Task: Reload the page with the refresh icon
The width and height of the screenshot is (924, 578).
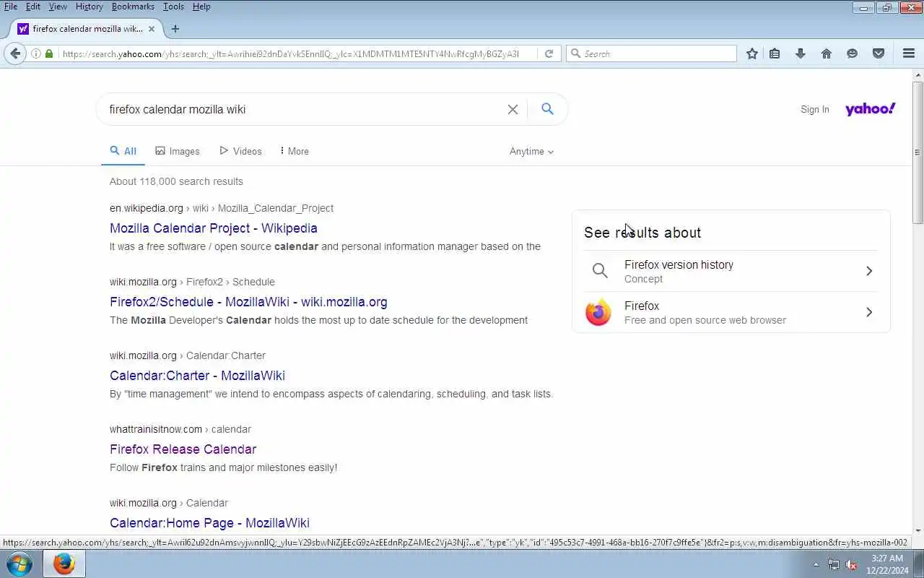Action: 549,53
